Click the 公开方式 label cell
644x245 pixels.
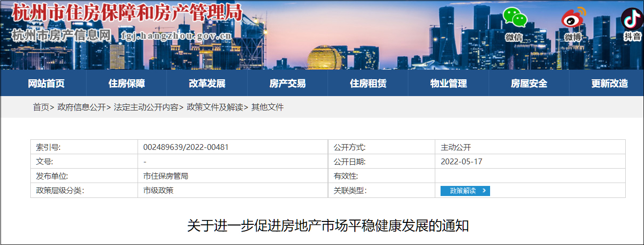tap(381, 147)
